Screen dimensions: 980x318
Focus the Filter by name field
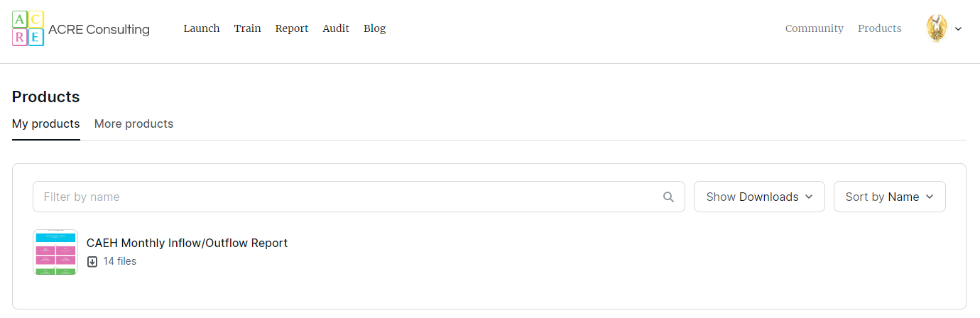click(348, 197)
